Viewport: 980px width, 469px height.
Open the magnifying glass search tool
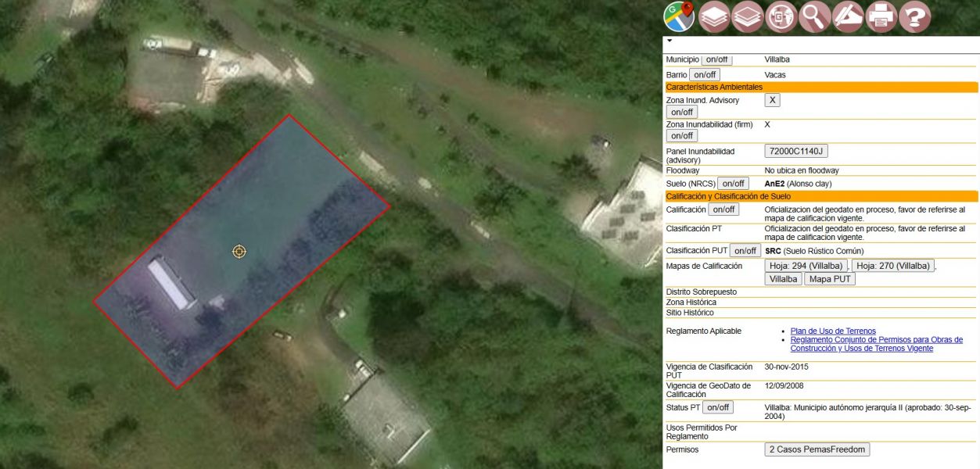click(x=814, y=16)
